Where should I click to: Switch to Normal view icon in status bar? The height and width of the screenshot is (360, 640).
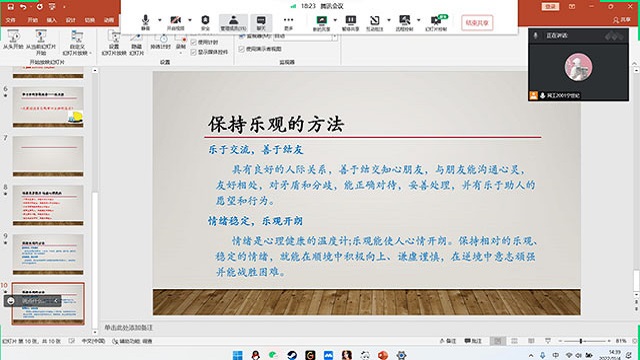pos(498,341)
